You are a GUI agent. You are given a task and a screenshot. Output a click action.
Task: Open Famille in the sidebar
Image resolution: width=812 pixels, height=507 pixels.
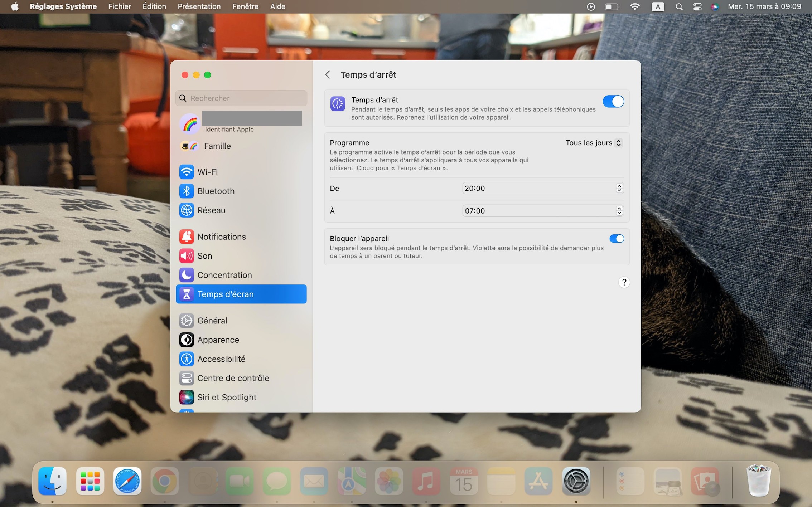point(217,146)
